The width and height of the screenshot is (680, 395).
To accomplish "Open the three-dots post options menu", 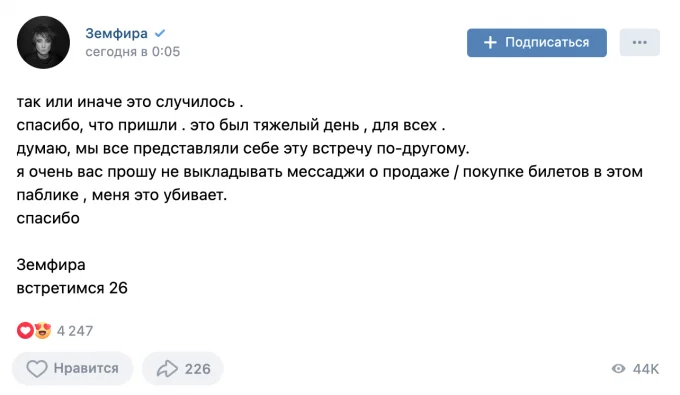I will tap(640, 42).
